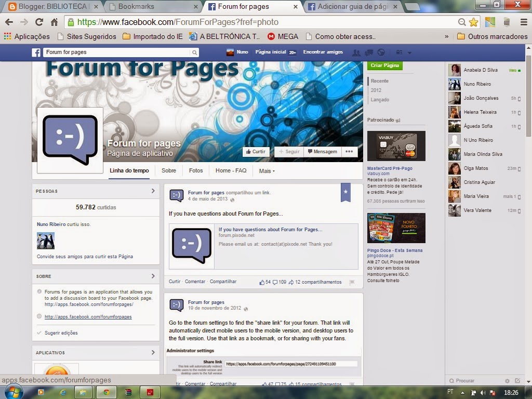Click the volume icon in system tray
The width and height of the screenshot is (532, 399).
point(483,393)
